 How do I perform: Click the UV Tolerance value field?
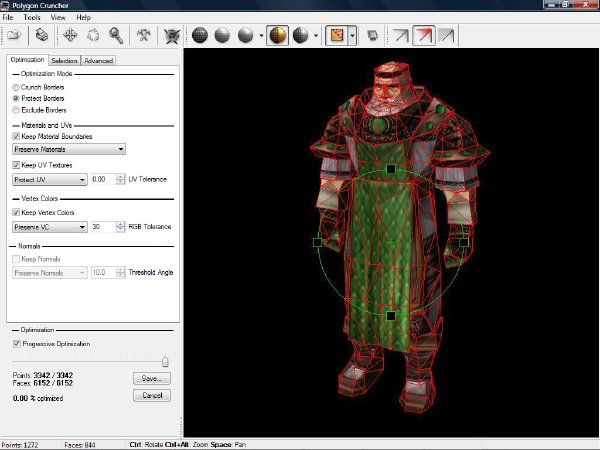(x=103, y=179)
